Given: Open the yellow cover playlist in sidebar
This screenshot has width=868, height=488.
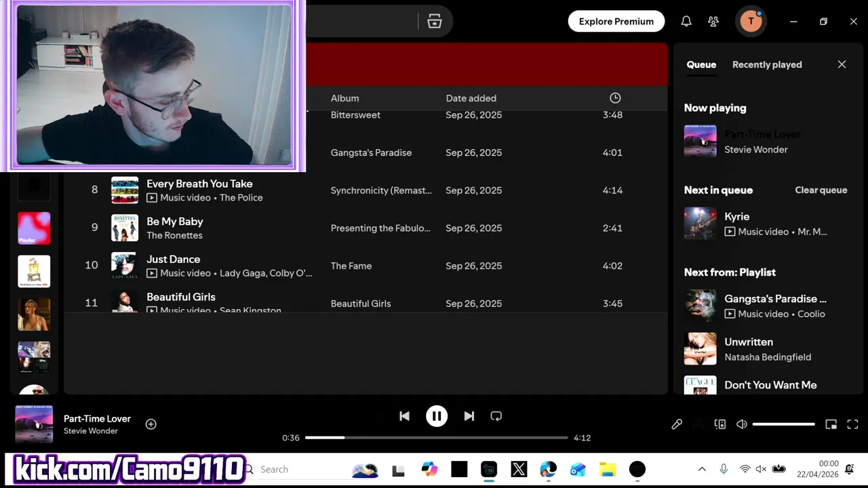Looking at the screenshot, I should click(x=34, y=271).
